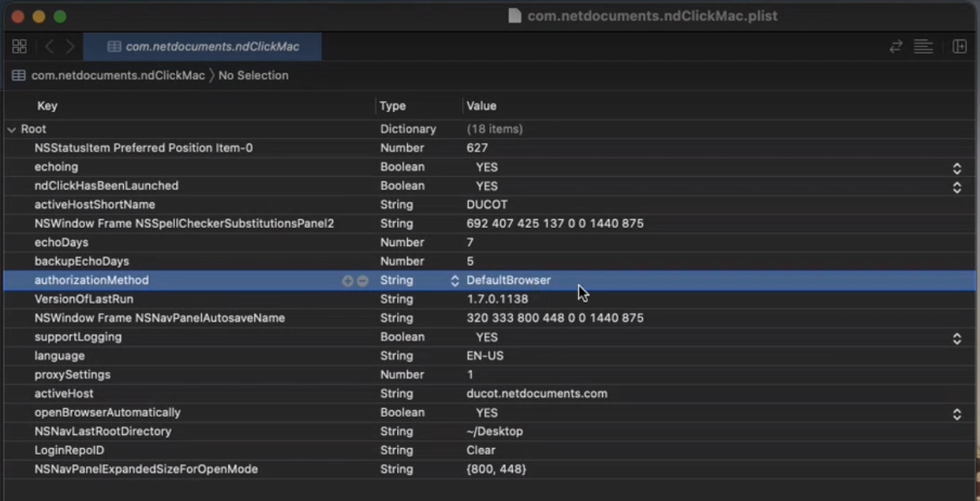Change the supportLogging boolean value stepper
980x501 pixels.
pos(957,338)
